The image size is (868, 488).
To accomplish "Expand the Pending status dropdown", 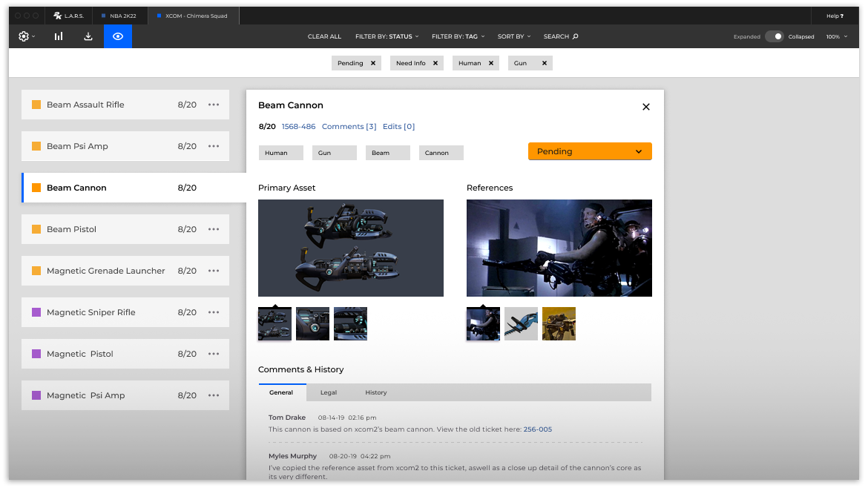I will tap(590, 151).
